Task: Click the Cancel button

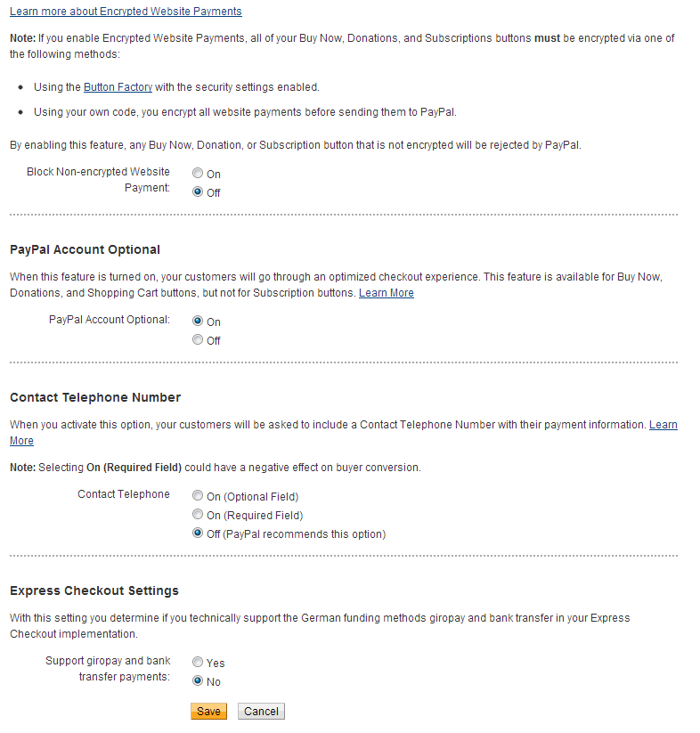Action: pyautogui.click(x=261, y=712)
